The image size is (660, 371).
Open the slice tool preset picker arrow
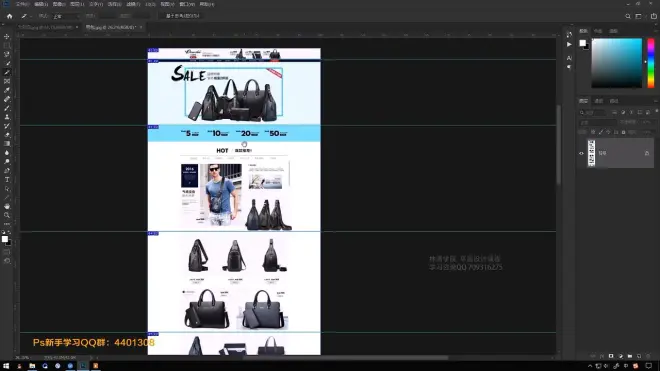(x=31, y=16)
